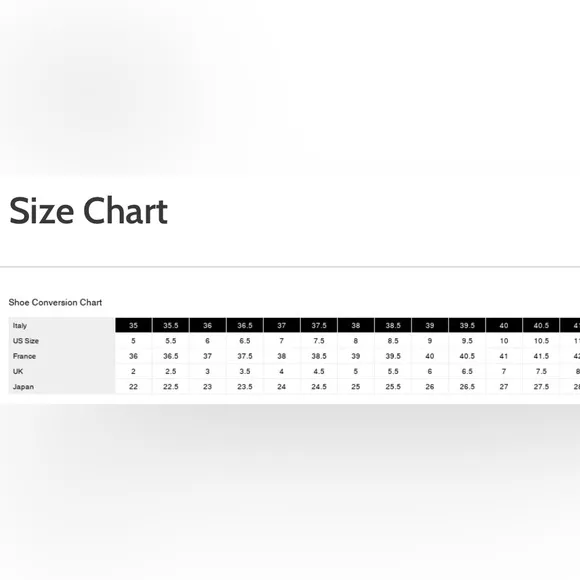Select the Japan row label
The image size is (580, 580).
point(23,387)
